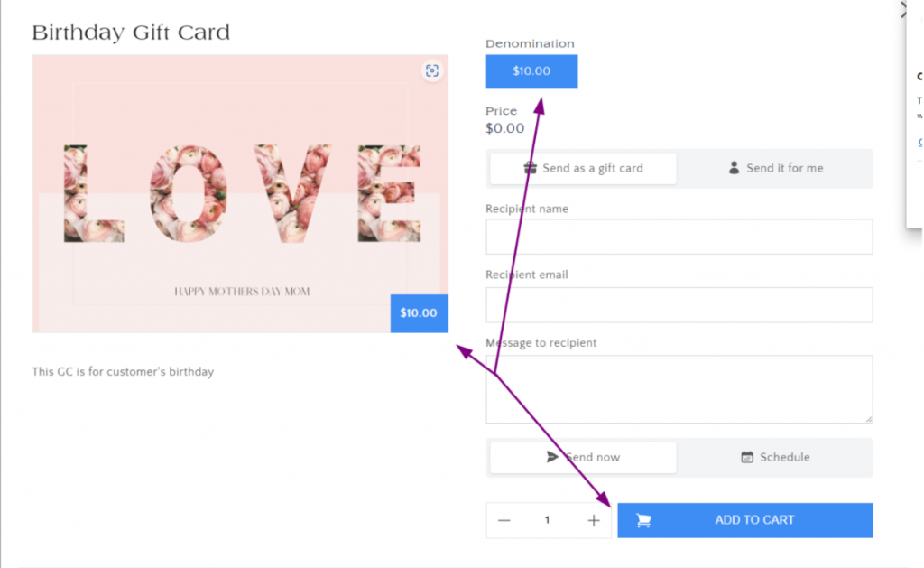The width and height of the screenshot is (924, 568).
Task: Click the shopping cart icon in Add to Cart
Action: tap(643, 520)
